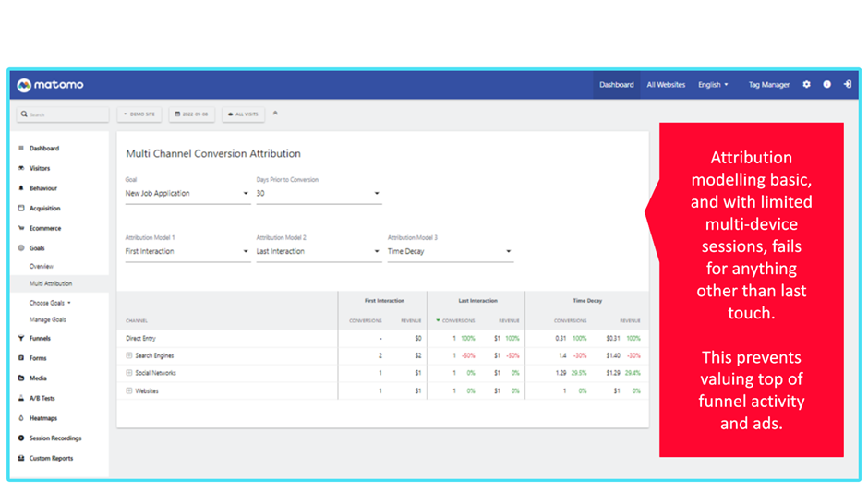Sort by Time Decay Conversions column
Viewport: 868px width, 504px height.
click(x=570, y=320)
